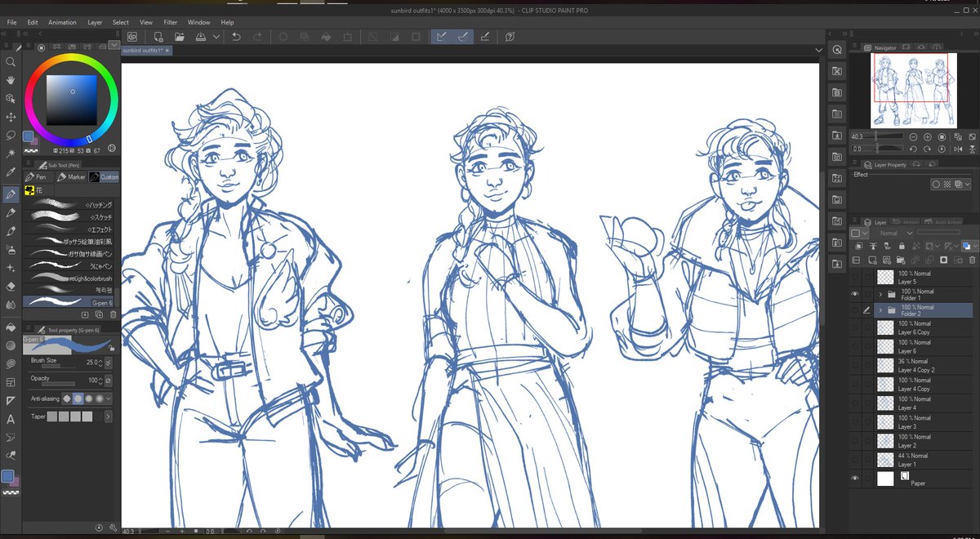Image resolution: width=980 pixels, height=539 pixels.
Task: Select the G-pen 6 brush
Action: pos(69,301)
